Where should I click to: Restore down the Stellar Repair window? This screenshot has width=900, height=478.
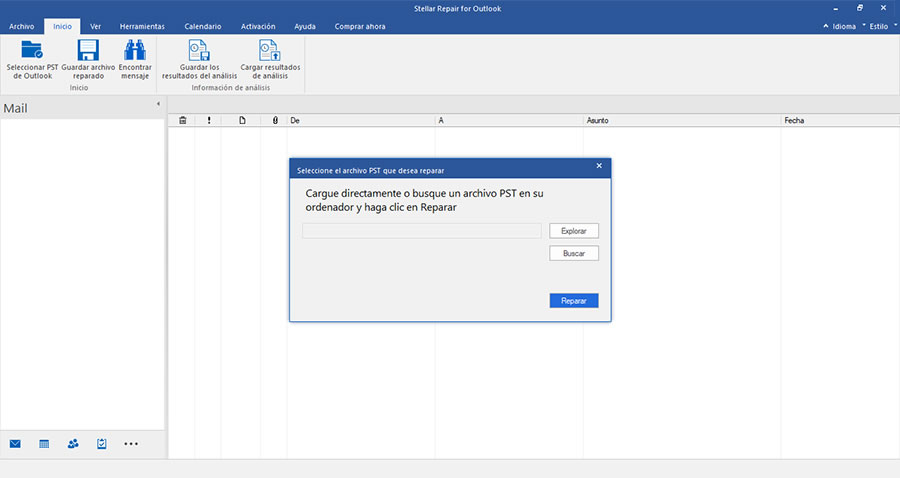pos(860,8)
